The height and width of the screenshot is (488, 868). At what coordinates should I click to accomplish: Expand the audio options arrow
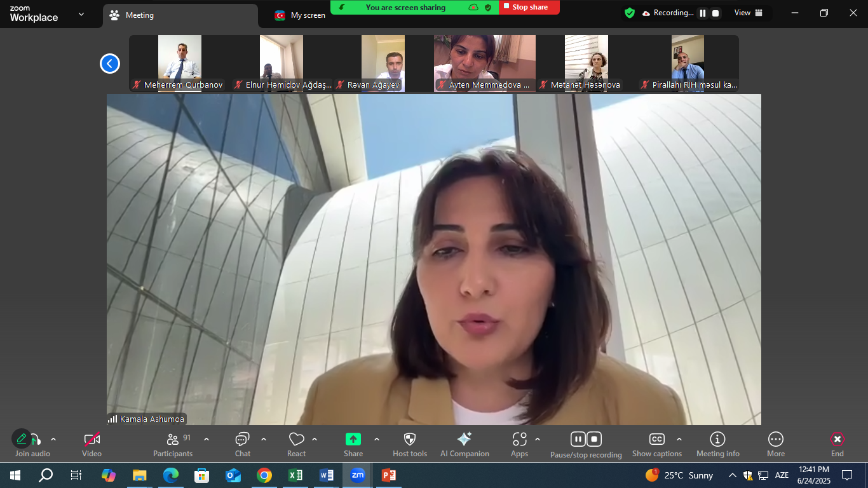53,439
